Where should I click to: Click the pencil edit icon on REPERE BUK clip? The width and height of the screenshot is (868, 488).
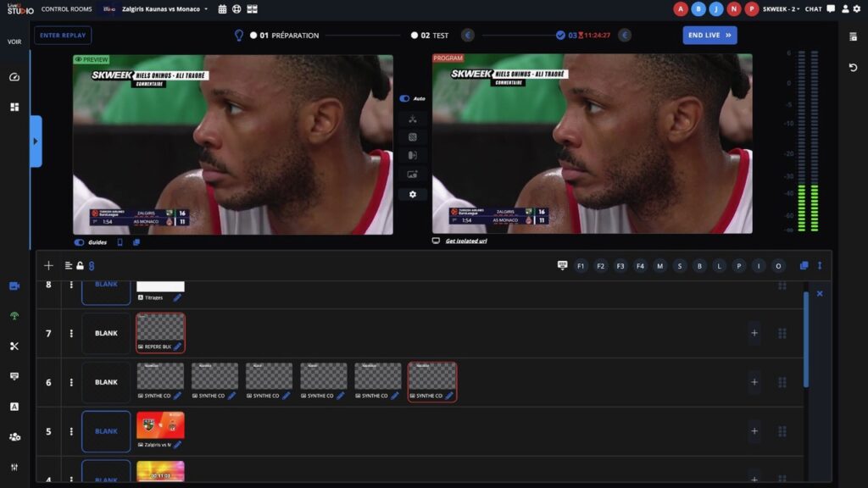177,347
